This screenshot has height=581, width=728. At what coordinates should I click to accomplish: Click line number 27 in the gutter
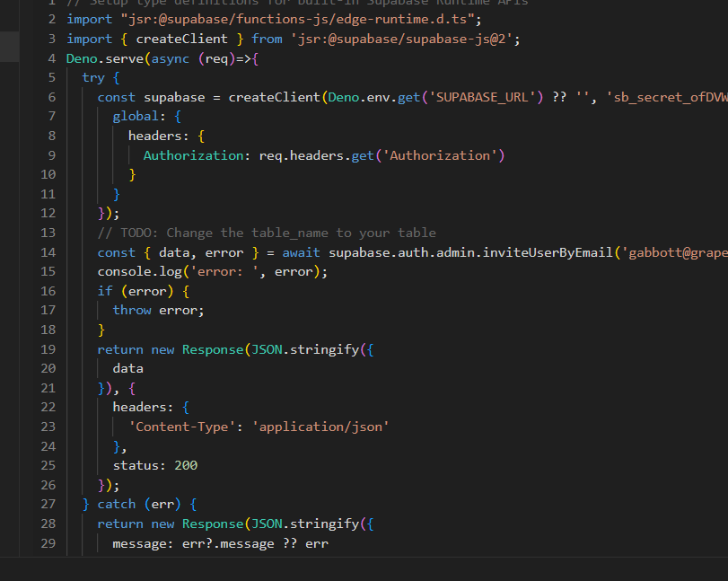click(x=48, y=504)
